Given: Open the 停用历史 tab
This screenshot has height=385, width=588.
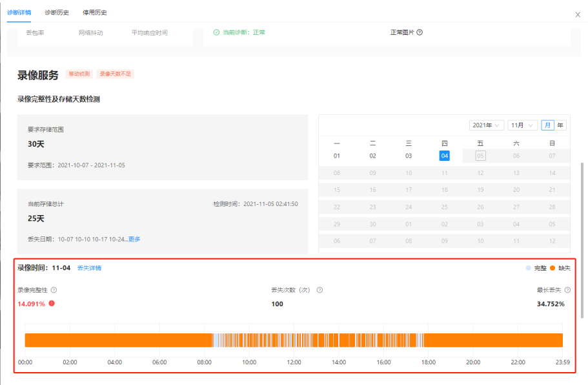Looking at the screenshot, I should [95, 12].
